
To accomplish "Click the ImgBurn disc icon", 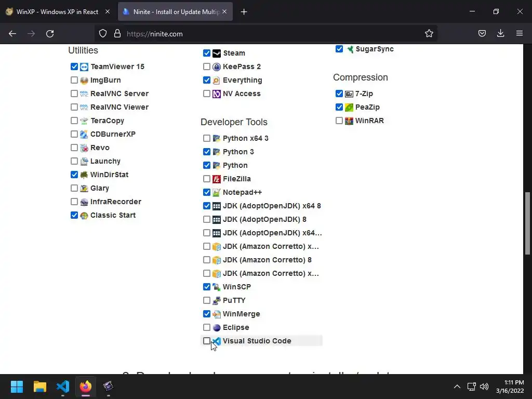I will point(84,81).
